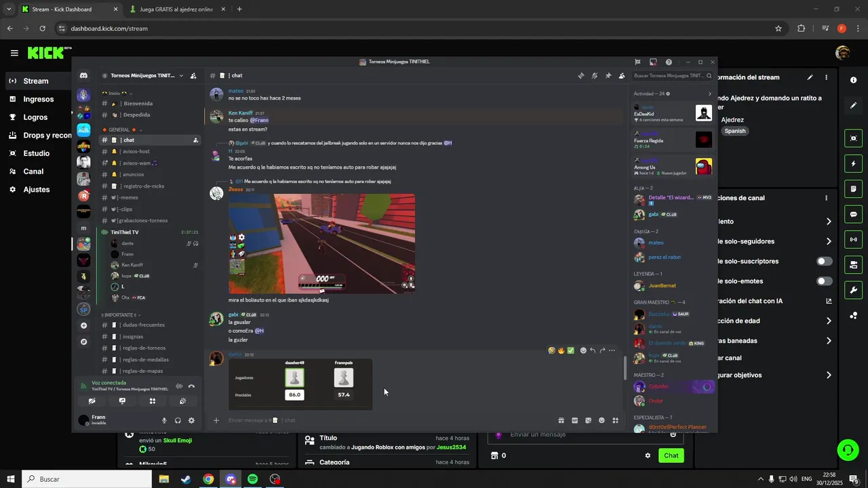
Task: Toggle solo-suscriptores chat switch in Kick
Action: pyautogui.click(x=824, y=261)
